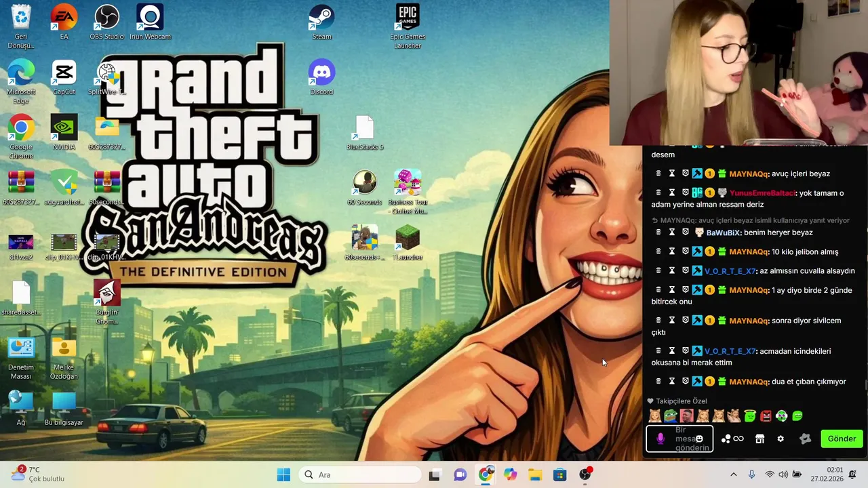Select the adguardInst installer icon
This screenshot has width=868, height=488.
coord(64,187)
